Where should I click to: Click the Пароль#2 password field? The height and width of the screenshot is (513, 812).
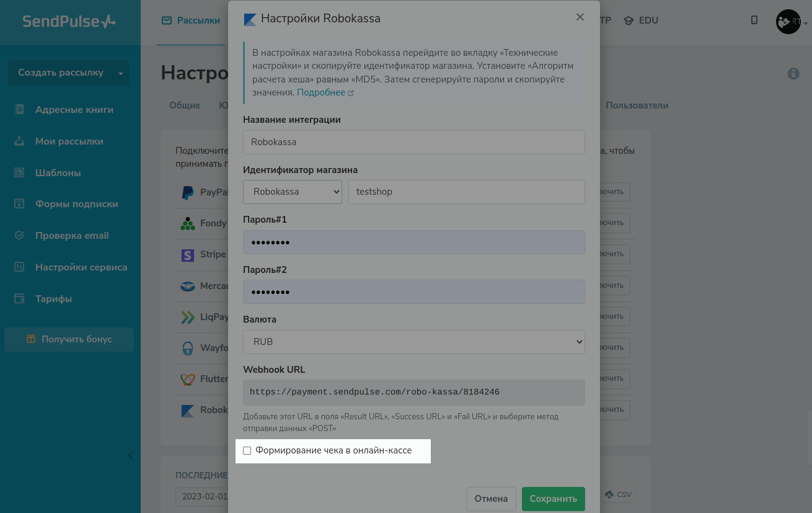point(414,292)
